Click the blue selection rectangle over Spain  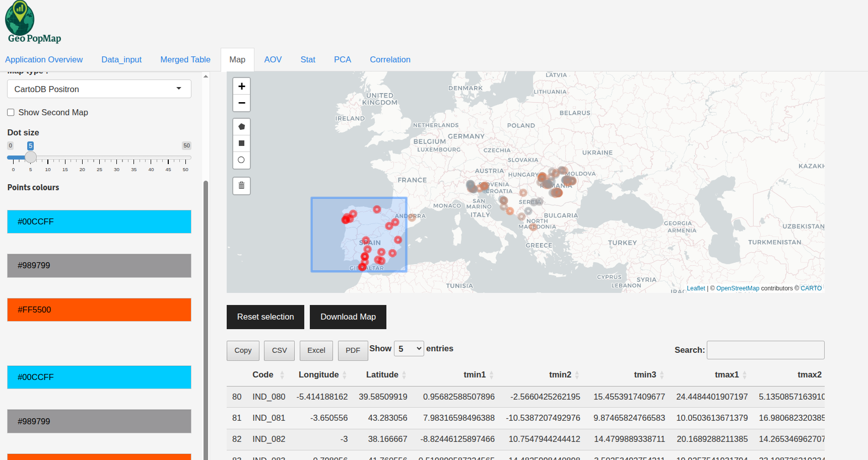[359, 235]
